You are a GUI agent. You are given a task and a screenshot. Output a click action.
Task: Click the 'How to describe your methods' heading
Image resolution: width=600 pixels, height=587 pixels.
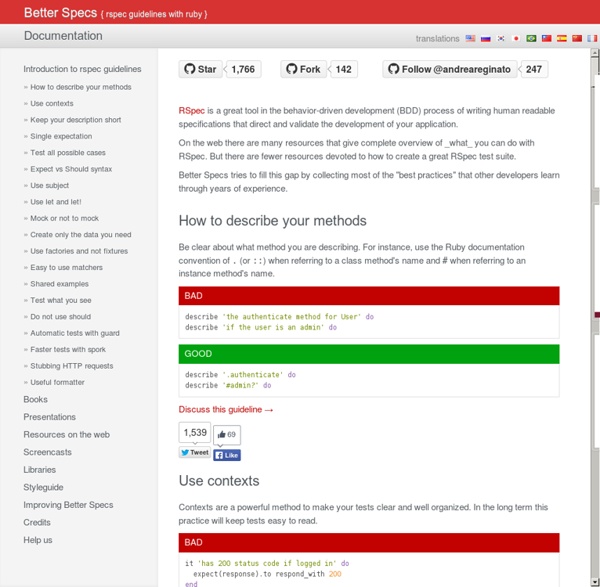[x=272, y=221]
